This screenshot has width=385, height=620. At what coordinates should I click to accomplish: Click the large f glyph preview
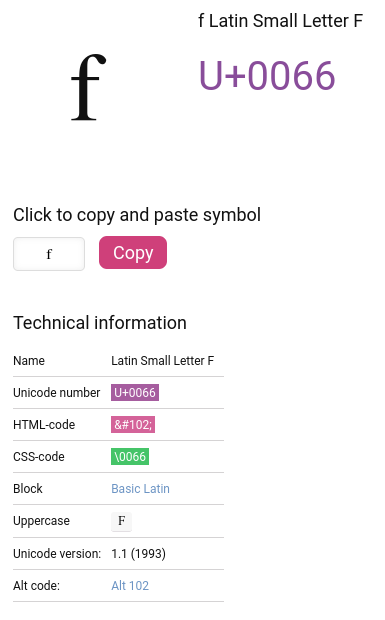coord(89,87)
